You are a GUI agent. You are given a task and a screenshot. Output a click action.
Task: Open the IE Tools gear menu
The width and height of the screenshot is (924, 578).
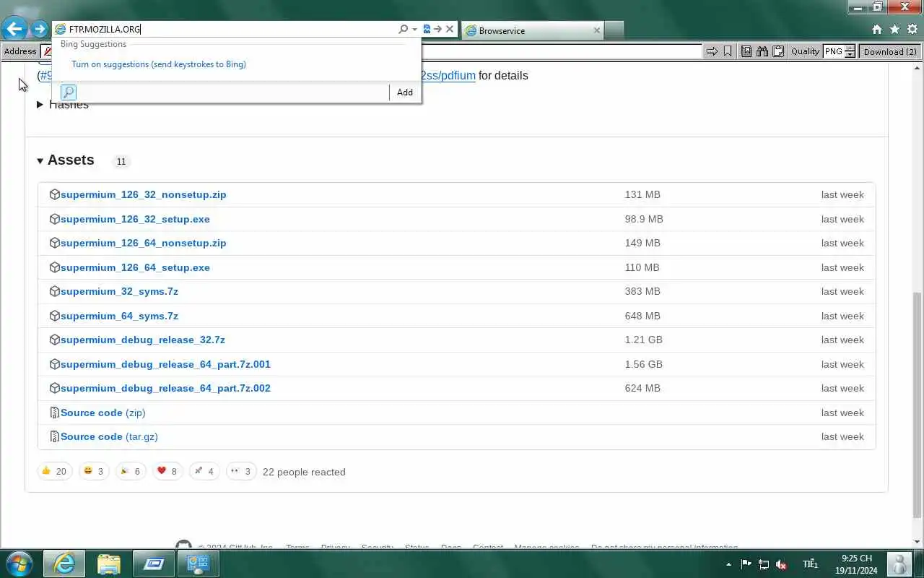pos(912,30)
